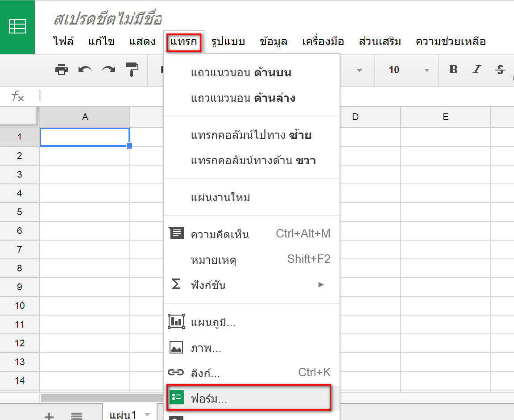This screenshot has height=420, width=514.
Task: Click the Print icon in the toolbar
Action: 62,70
